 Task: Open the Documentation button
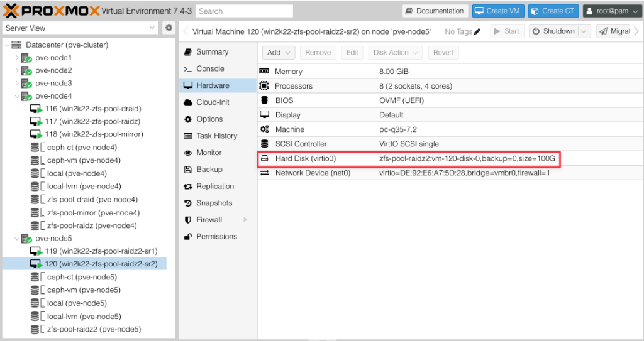tap(435, 11)
